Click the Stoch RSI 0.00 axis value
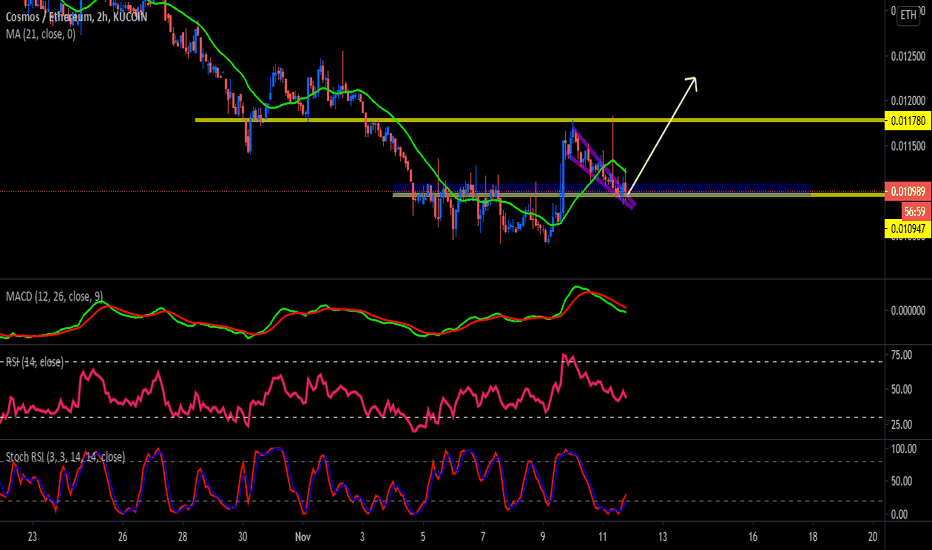The height and width of the screenshot is (550, 932). coord(899,514)
